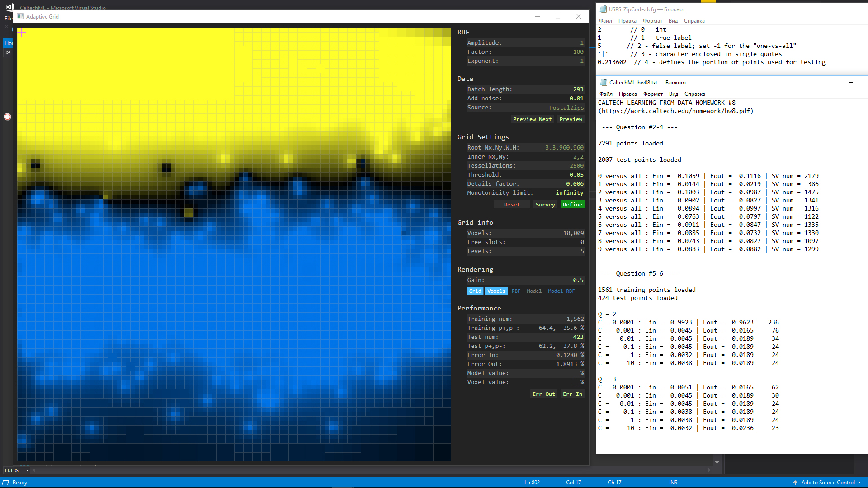Image resolution: width=868 pixels, height=488 pixels.
Task: Click the Adaptive Grid window icon
Action: (20, 17)
